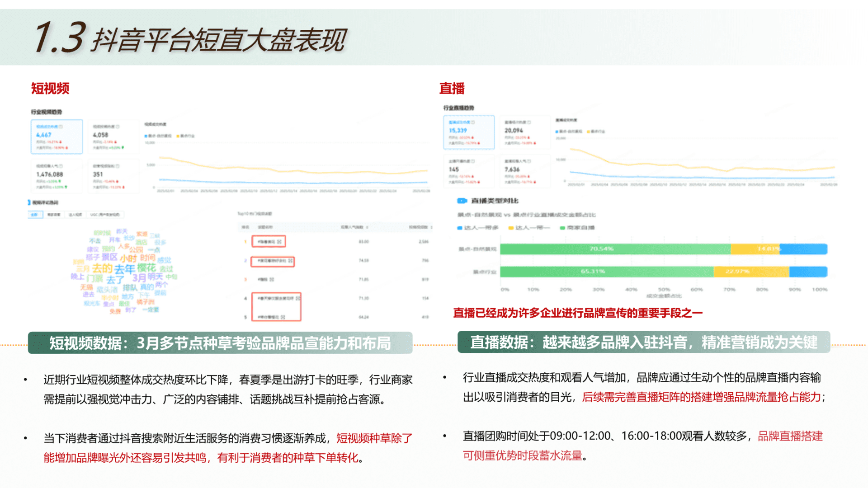
Task: Click the word 门票 in word cloud
Action: tap(95, 278)
